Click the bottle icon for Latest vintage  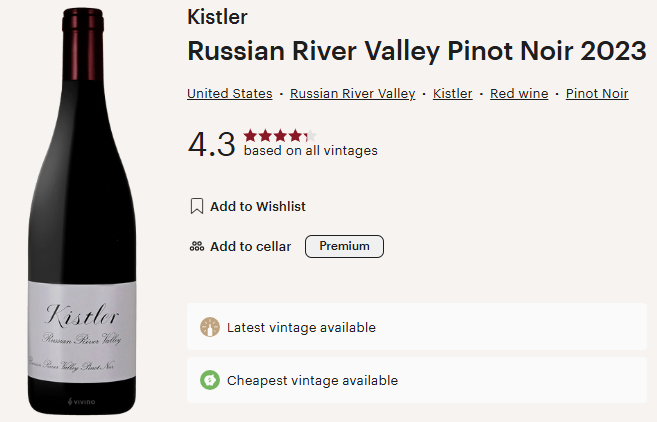pos(210,328)
